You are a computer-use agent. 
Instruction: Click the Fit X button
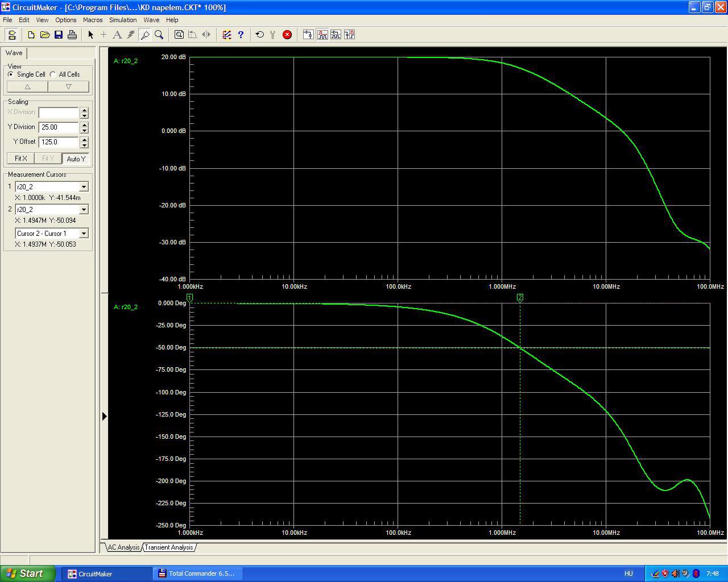[x=20, y=159]
